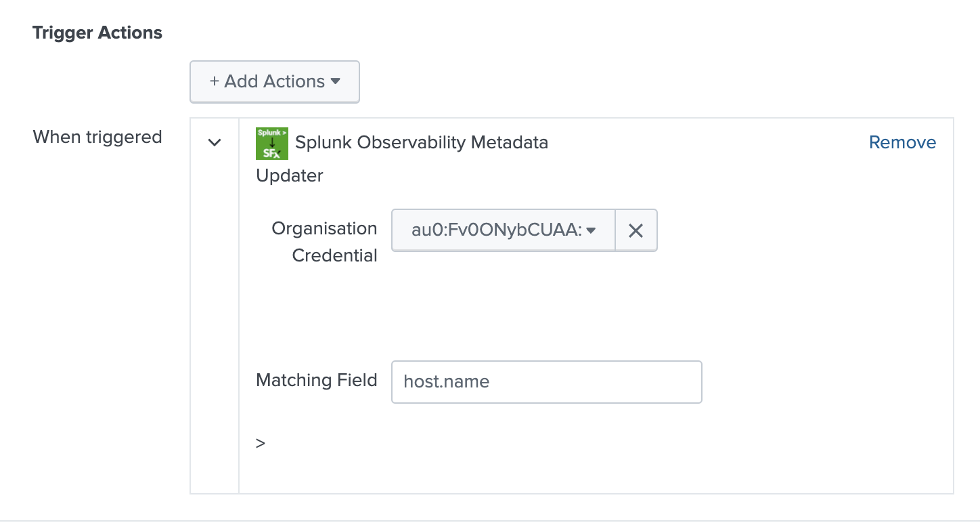Collapse the Splunk Observability action chevron
This screenshot has width=980, height=527.
[x=215, y=142]
